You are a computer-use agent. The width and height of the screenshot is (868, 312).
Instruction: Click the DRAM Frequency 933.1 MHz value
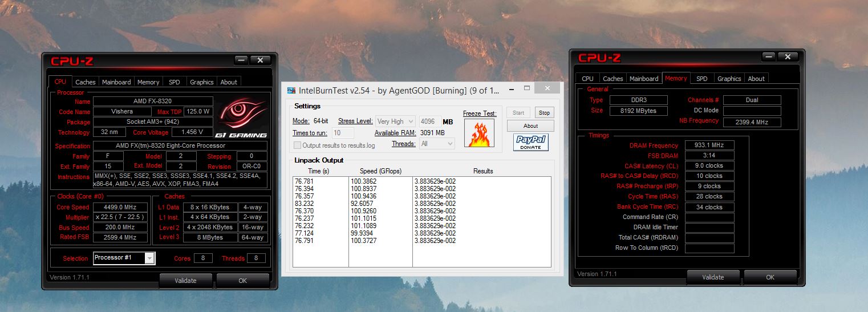tap(709, 145)
